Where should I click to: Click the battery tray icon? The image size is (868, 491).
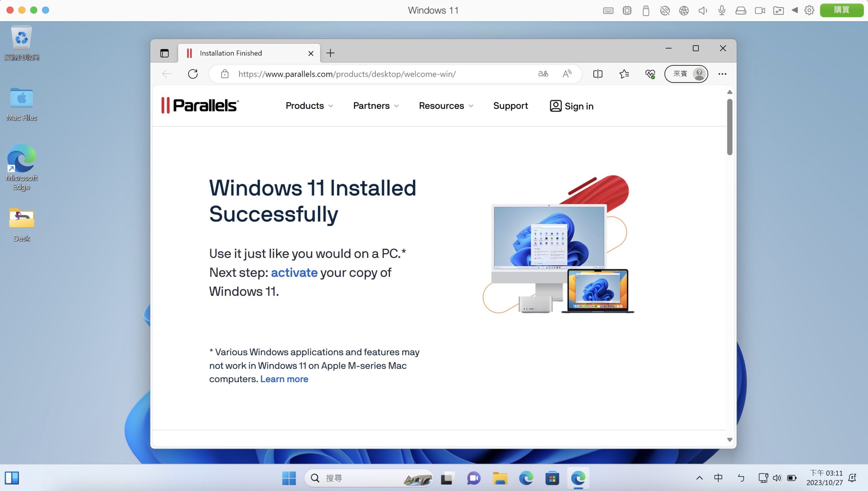coord(792,478)
